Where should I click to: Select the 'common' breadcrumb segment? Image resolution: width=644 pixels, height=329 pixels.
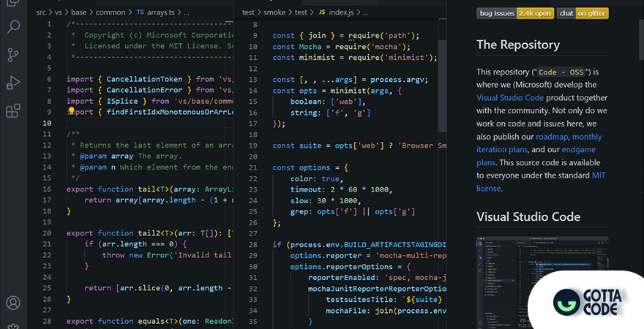coord(111,12)
